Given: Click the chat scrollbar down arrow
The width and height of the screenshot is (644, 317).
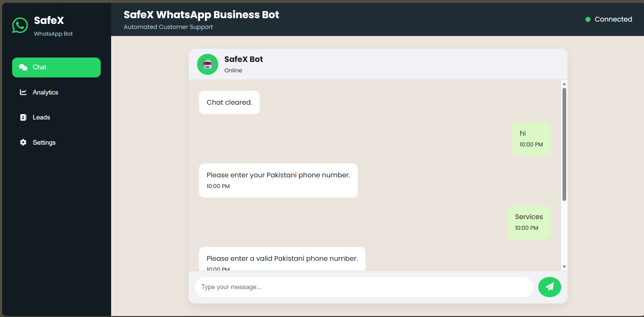Looking at the screenshot, I should point(564,267).
